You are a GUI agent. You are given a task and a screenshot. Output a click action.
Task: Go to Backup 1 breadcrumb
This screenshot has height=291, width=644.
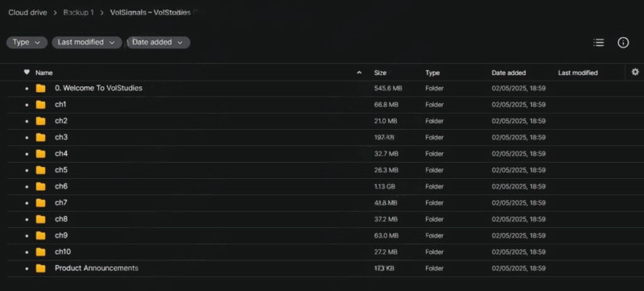click(78, 13)
